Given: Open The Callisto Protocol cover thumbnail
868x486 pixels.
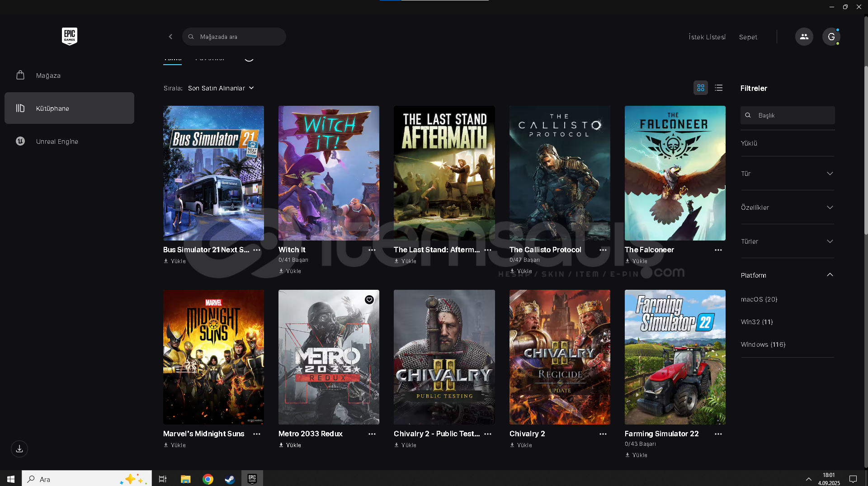Looking at the screenshot, I should coord(560,173).
